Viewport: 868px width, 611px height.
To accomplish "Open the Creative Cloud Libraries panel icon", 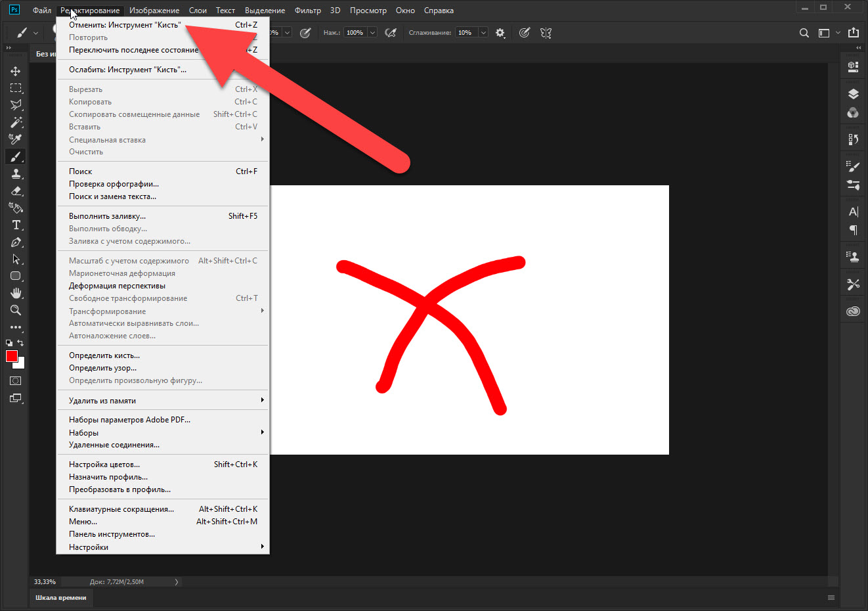I will [853, 311].
